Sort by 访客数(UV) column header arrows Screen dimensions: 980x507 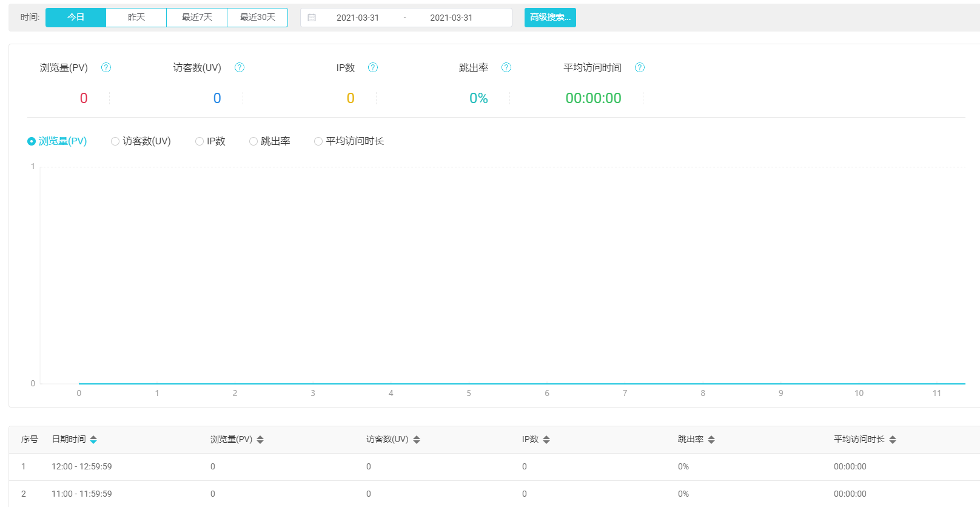coord(417,440)
